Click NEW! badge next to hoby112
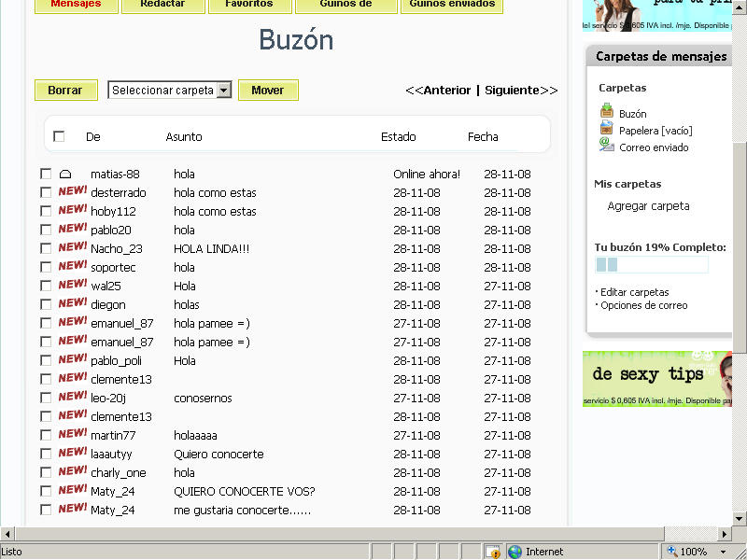Image resolution: width=747 pixels, height=560 pixels. point(73,210)
